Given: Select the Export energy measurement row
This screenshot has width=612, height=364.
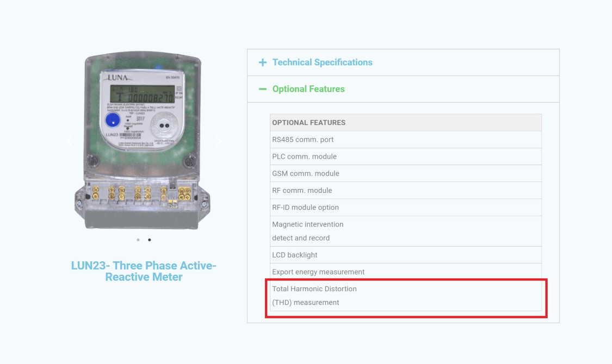Looking at the screenshot, I should coord(405,272).
